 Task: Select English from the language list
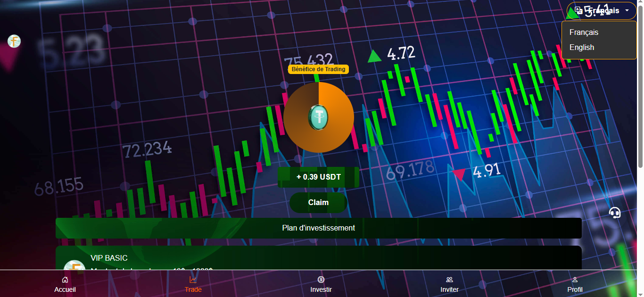coord(599,48)
